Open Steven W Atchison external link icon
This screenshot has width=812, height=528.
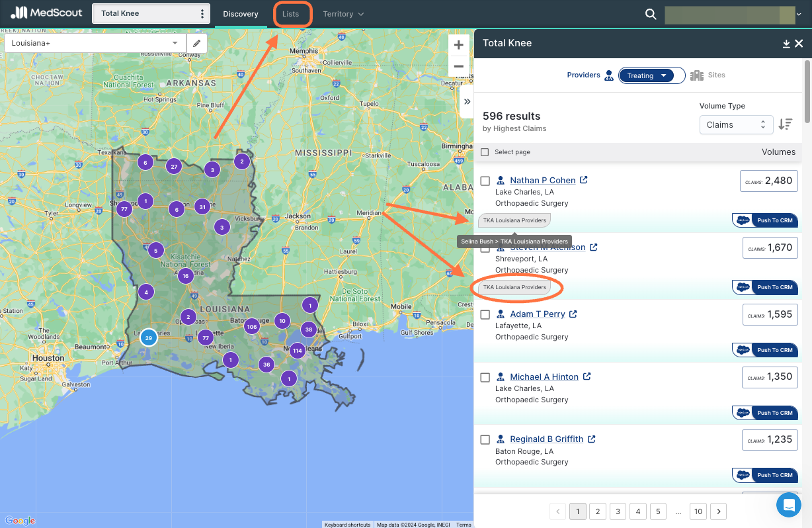(594, 247)
